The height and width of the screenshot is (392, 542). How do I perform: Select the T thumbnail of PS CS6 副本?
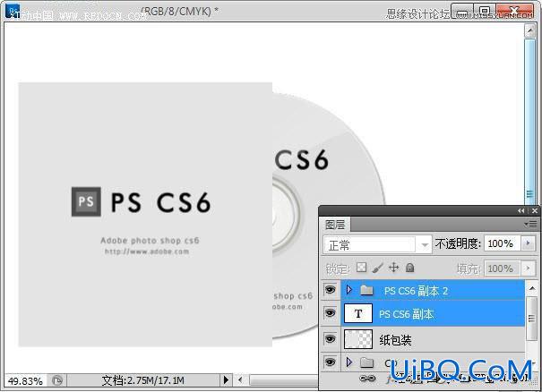pos(358,313)
